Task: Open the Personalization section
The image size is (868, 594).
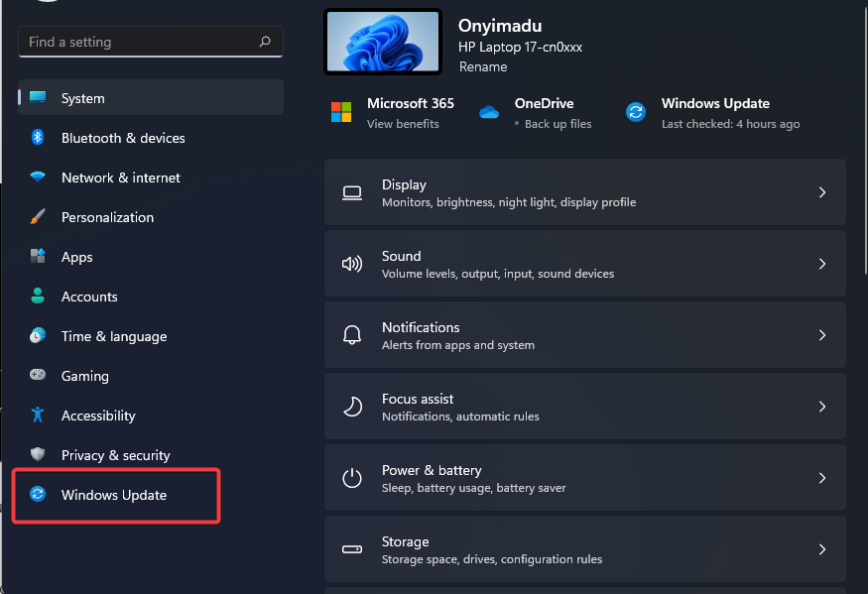Action: click(151, 217)
